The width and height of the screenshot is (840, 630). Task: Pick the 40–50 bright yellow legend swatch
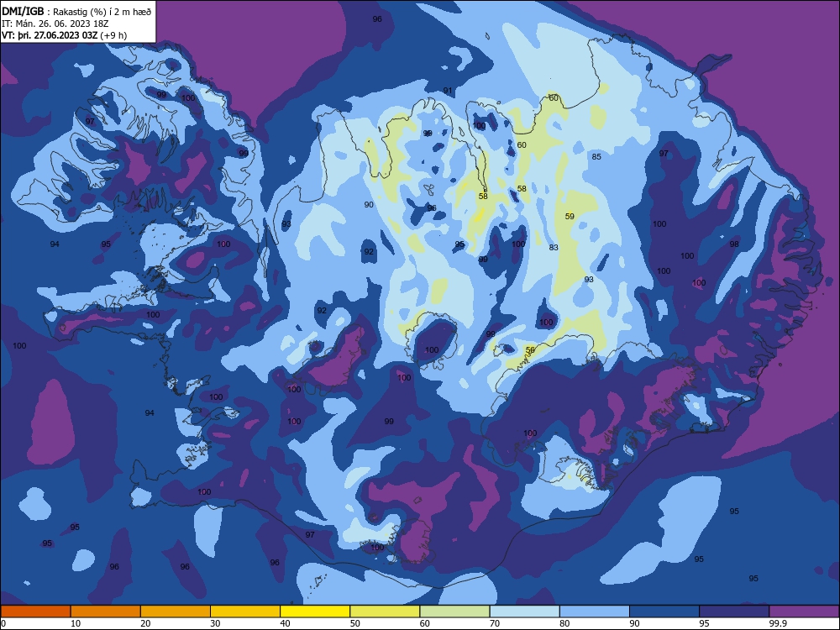[x=315, y=612]
